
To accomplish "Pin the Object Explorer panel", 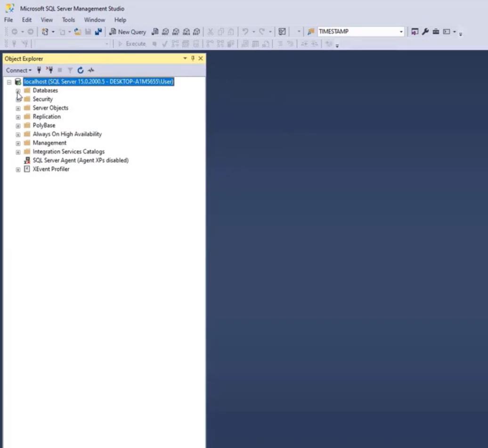I will [x=193, y=58].
